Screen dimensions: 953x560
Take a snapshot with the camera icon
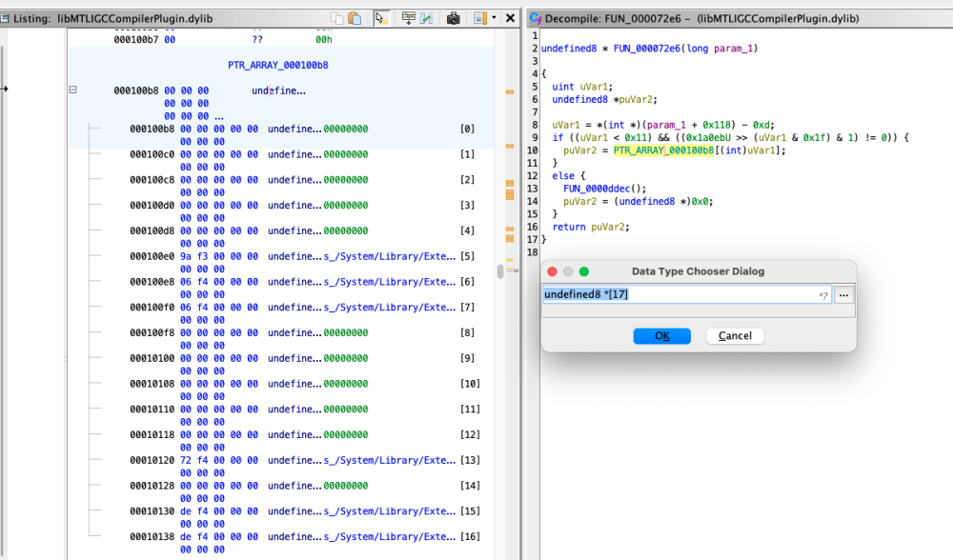(453, 18)
